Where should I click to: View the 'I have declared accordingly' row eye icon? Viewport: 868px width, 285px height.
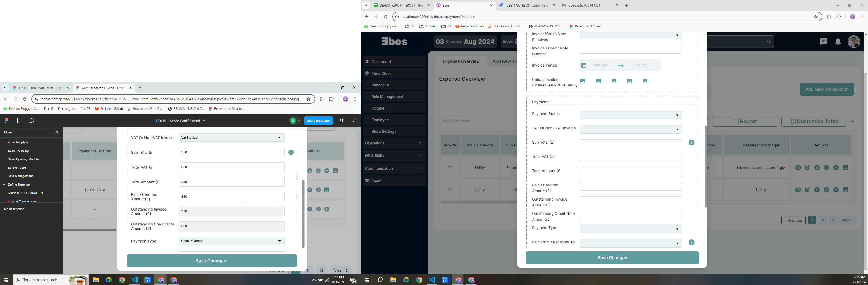[x=798, y=168]
